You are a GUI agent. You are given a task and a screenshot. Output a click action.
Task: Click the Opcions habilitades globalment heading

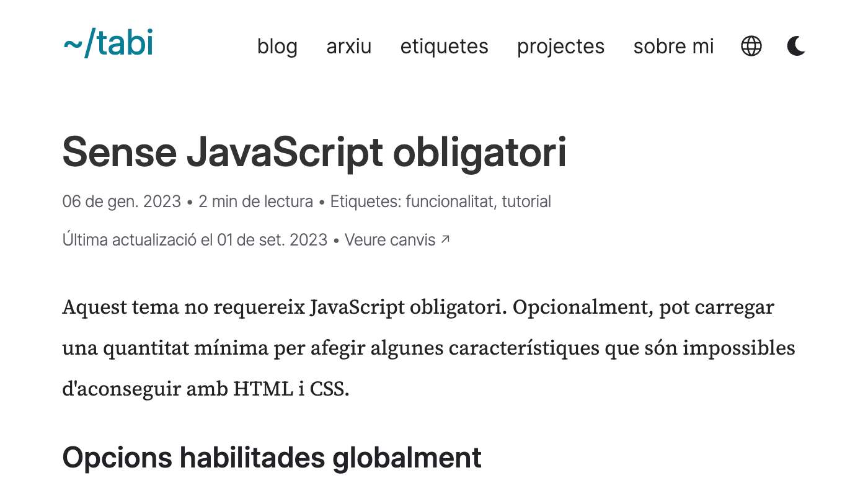(x=272, y=458)
